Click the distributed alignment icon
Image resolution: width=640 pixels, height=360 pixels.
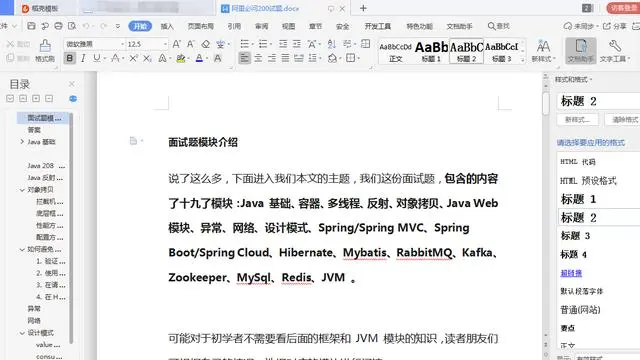[299, 58]
